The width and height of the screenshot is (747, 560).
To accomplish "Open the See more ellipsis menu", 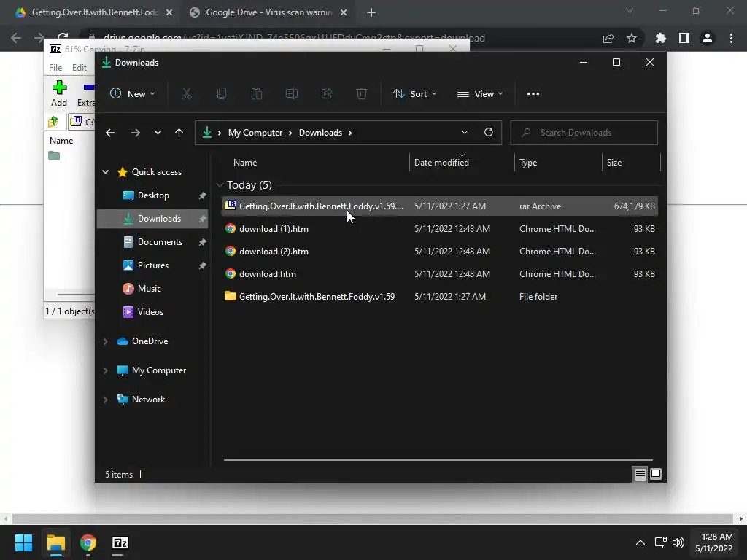I will tap(533, 94).
